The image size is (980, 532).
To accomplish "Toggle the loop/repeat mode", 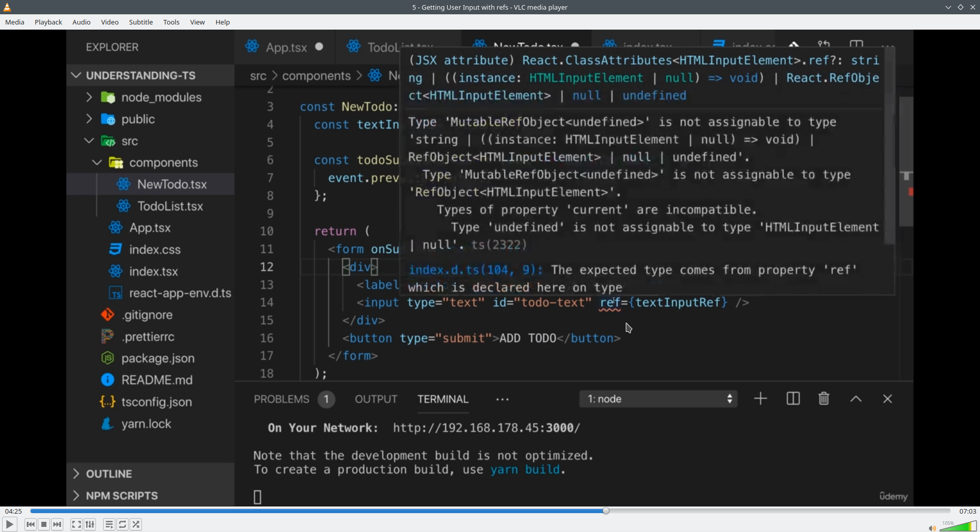I will point(122,524).
